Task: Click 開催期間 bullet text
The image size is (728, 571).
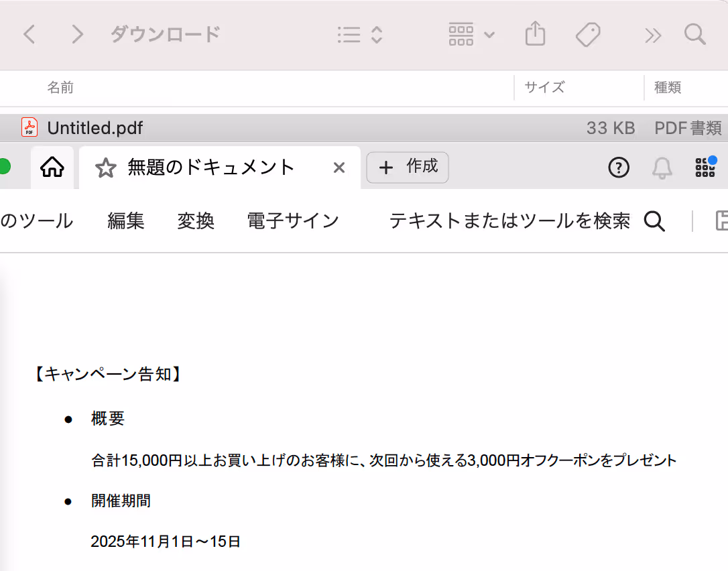Action: tap(121, 501)
